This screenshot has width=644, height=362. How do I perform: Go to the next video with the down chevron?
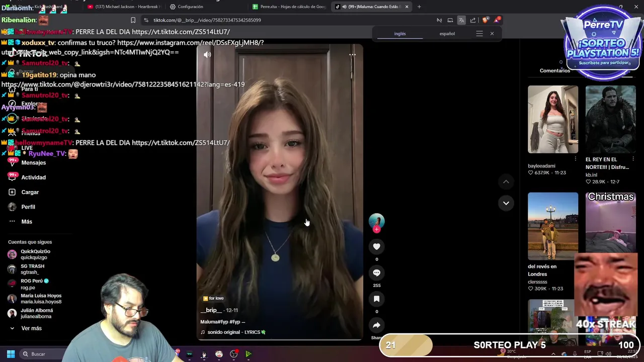click(x=506, y=203)
